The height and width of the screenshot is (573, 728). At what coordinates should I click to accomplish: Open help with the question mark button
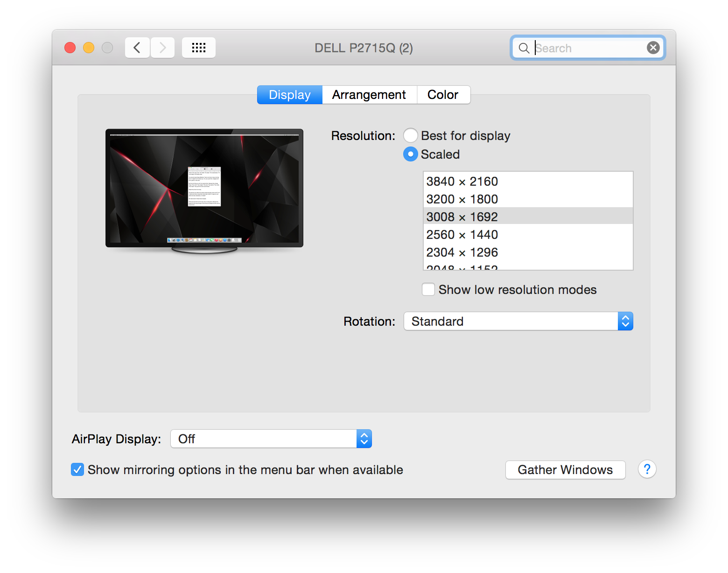pos(647,469)
